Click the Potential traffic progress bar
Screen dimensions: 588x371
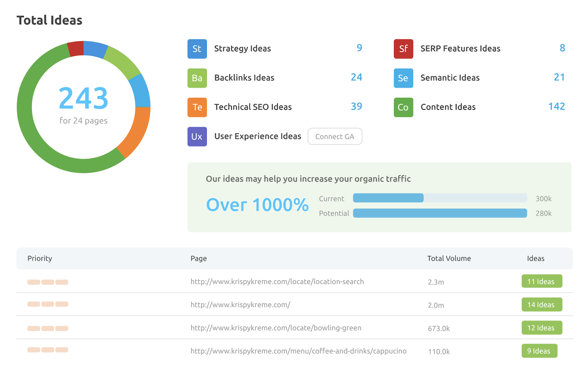coord(440,213)
